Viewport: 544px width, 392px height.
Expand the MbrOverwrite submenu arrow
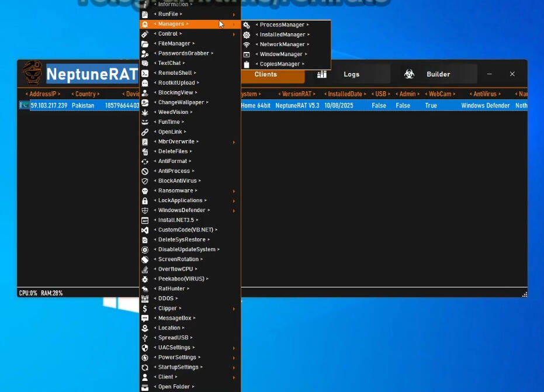pos(234,142)
